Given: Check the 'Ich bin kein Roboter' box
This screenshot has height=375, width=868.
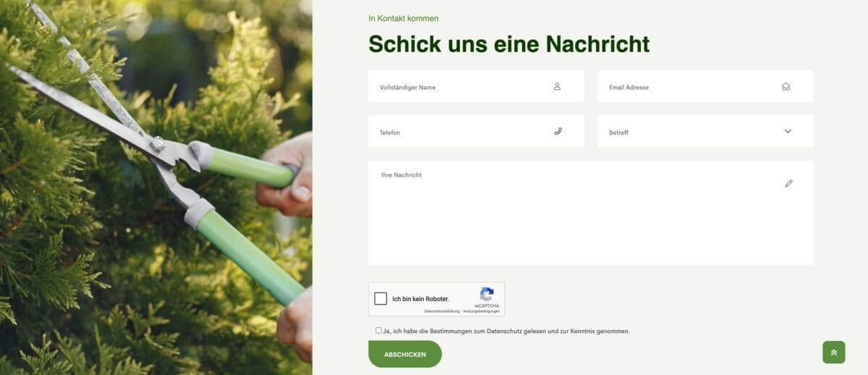Looking at the screenshot, I should [x=380, y=298].
